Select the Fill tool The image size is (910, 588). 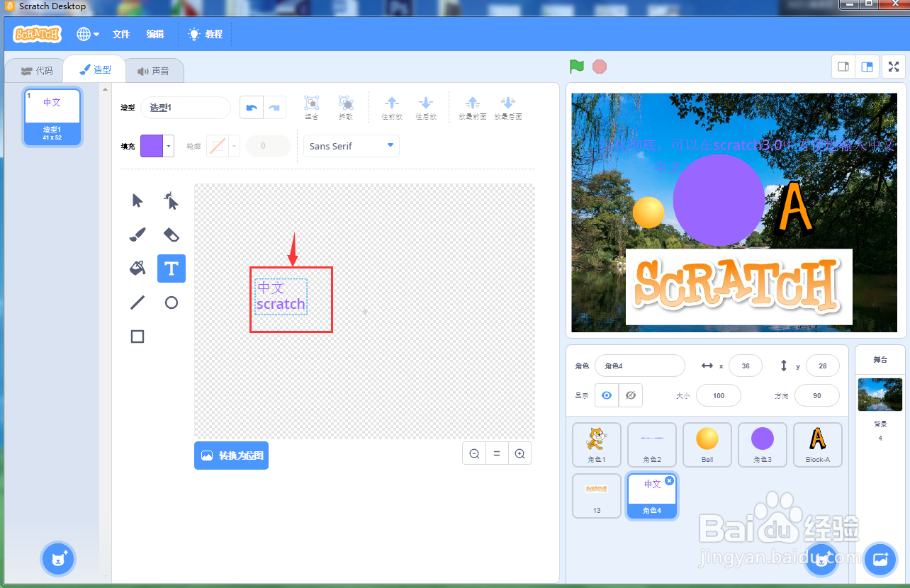point(137,268)
